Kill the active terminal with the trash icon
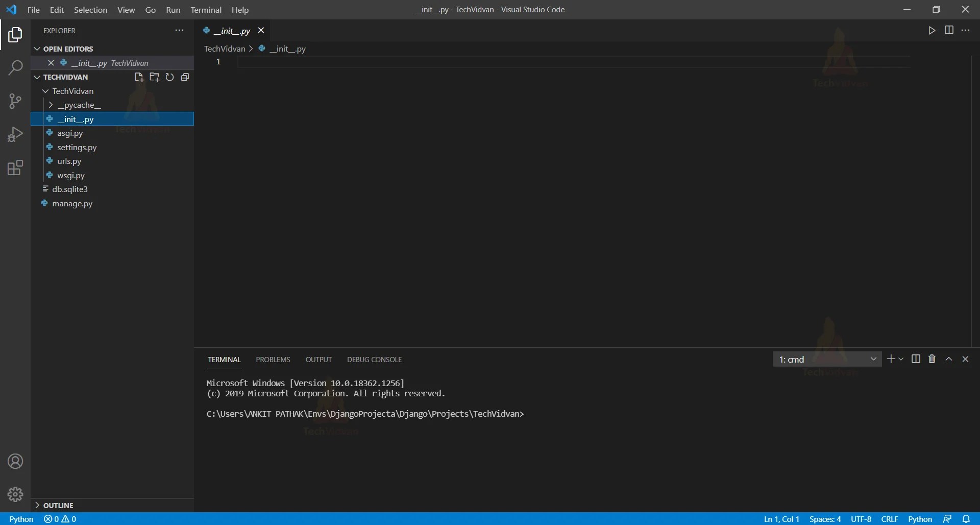 pos(932,359)
